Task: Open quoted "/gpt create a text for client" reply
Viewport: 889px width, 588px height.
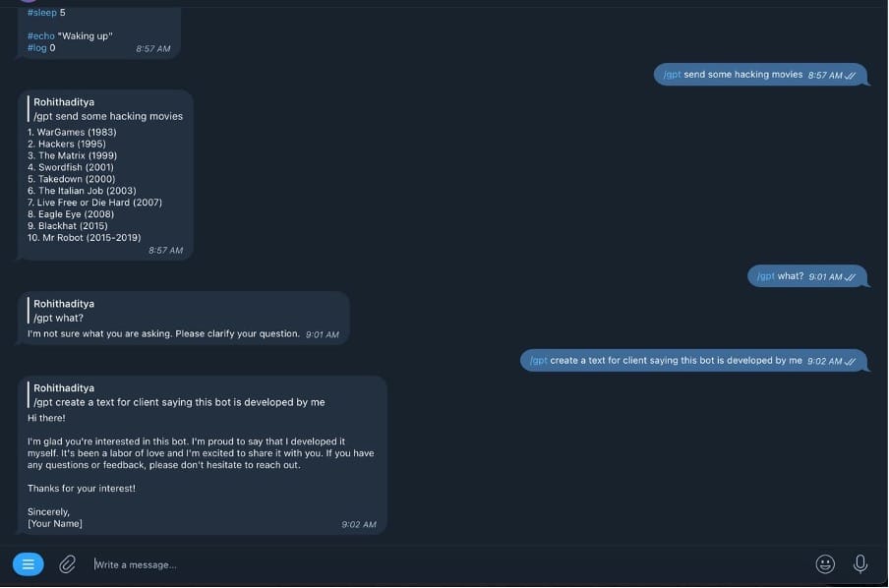Action: click(x=177, y=395)
